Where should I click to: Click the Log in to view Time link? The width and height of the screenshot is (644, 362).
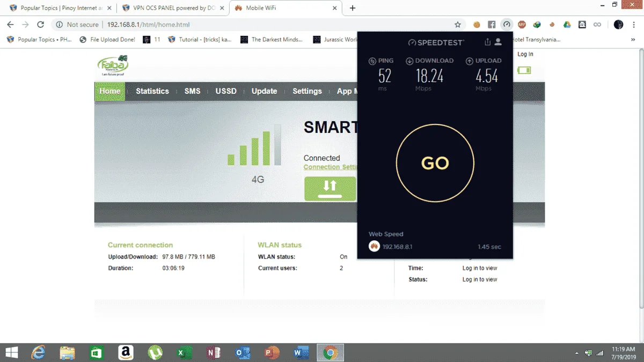[480, 268]
